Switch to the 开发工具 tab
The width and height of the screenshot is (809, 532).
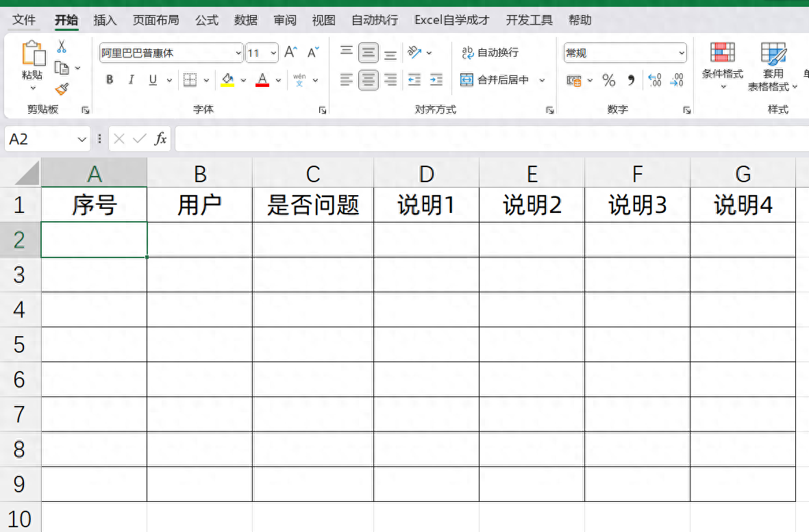tap(529, 20)
